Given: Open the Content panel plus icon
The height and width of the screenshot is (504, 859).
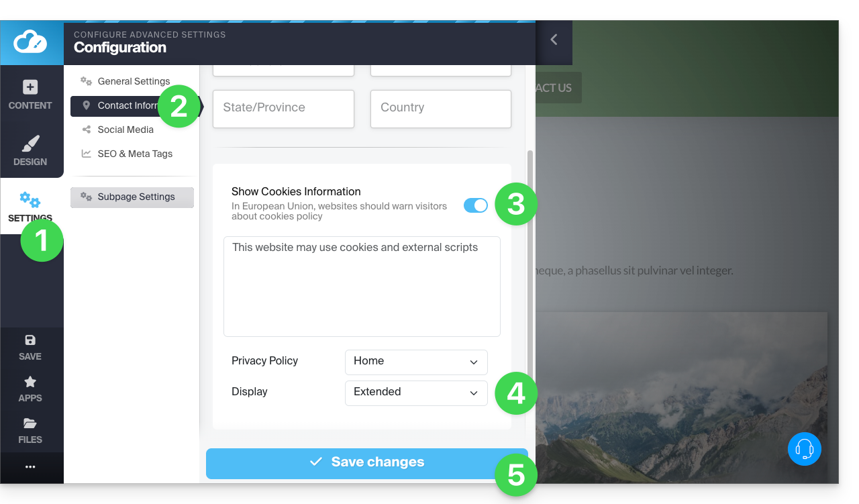Looking at the screenshot, I should [x=30, y=87].
